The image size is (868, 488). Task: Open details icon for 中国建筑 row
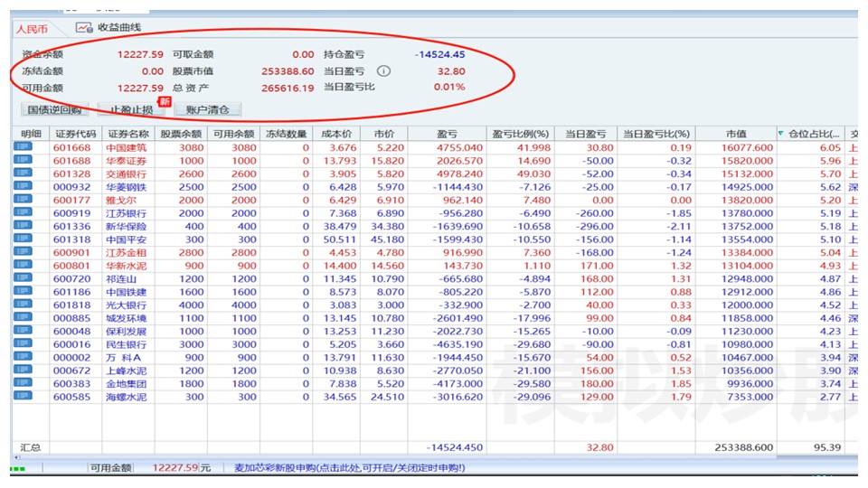coord(23,146)
